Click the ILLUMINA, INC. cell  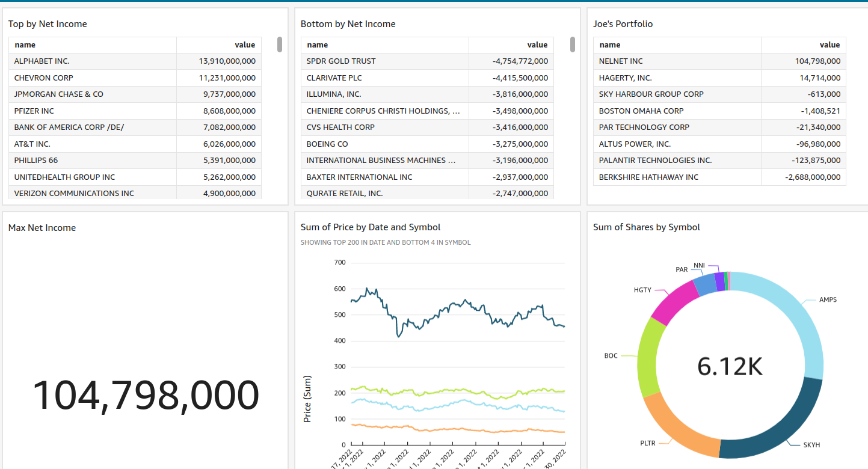(385, 94)
